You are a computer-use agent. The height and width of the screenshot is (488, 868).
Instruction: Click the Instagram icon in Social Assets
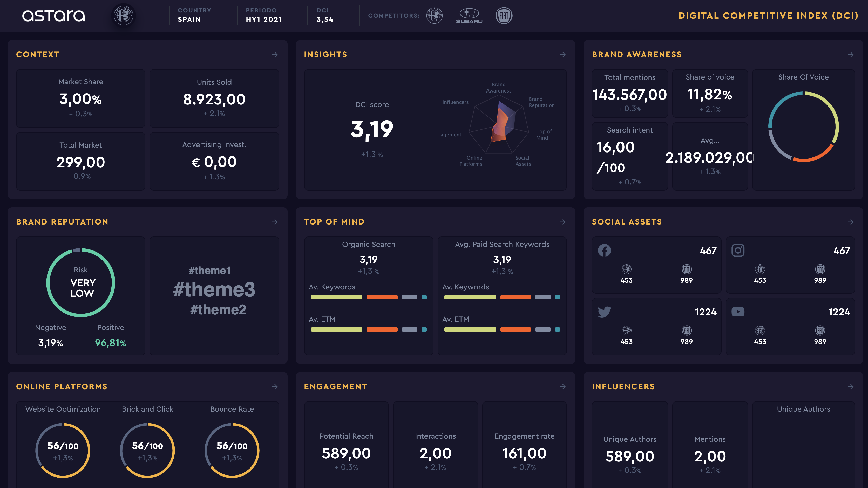click(x=738, y=250)
